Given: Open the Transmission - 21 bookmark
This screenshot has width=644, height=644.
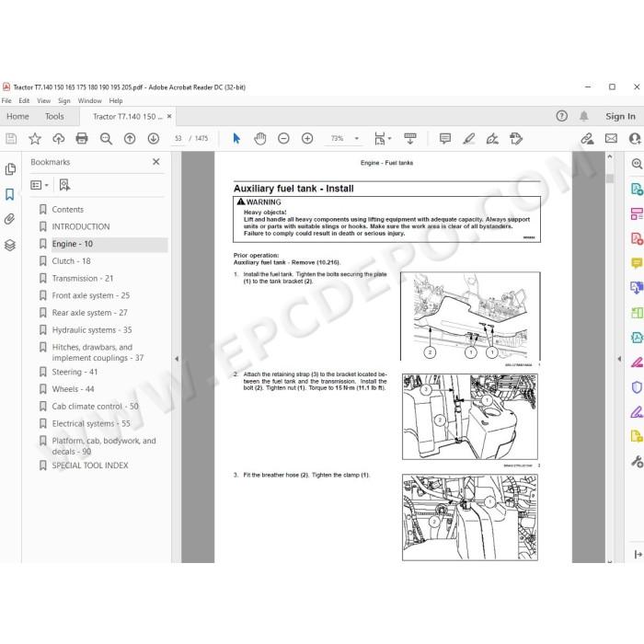Looking at the screenshot, I should pos(83,279).
